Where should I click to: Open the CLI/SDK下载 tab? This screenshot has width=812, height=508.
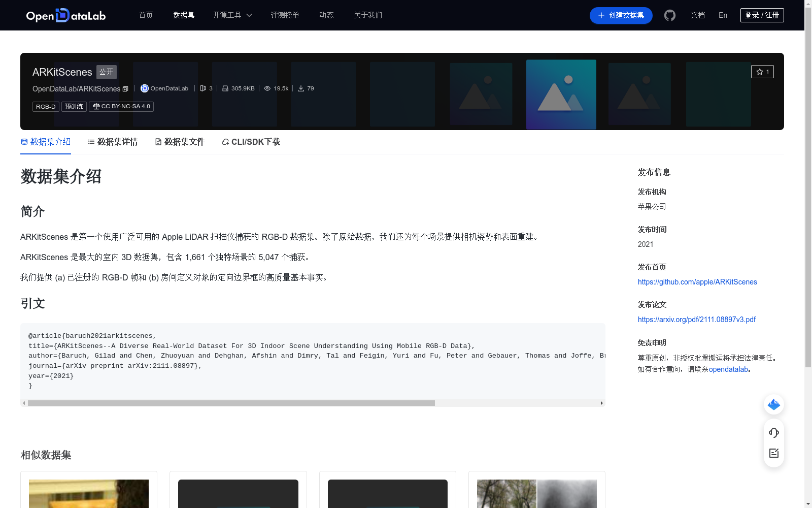tap(251, 142)
